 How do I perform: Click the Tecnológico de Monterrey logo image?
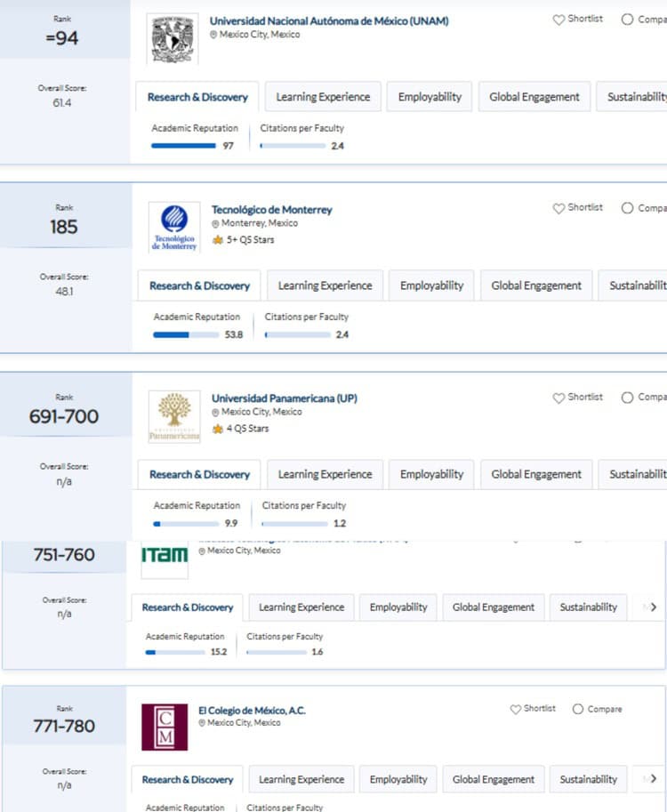(174, 228)
